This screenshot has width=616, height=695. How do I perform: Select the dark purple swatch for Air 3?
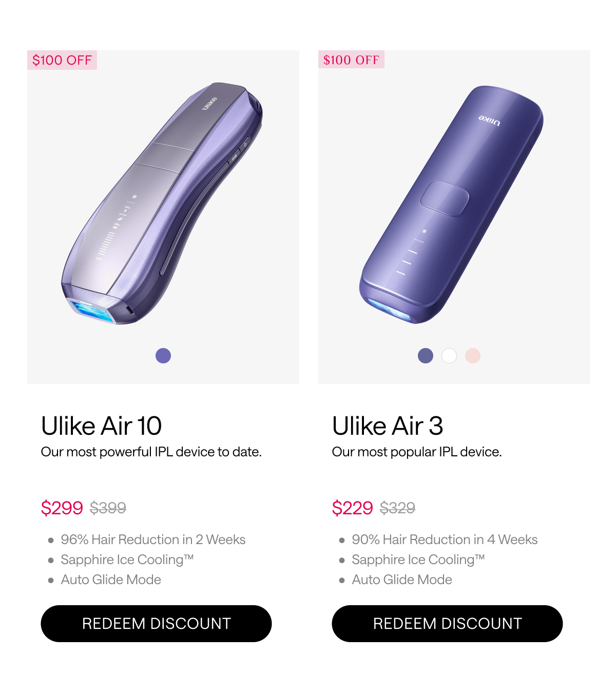coord(426,356)
